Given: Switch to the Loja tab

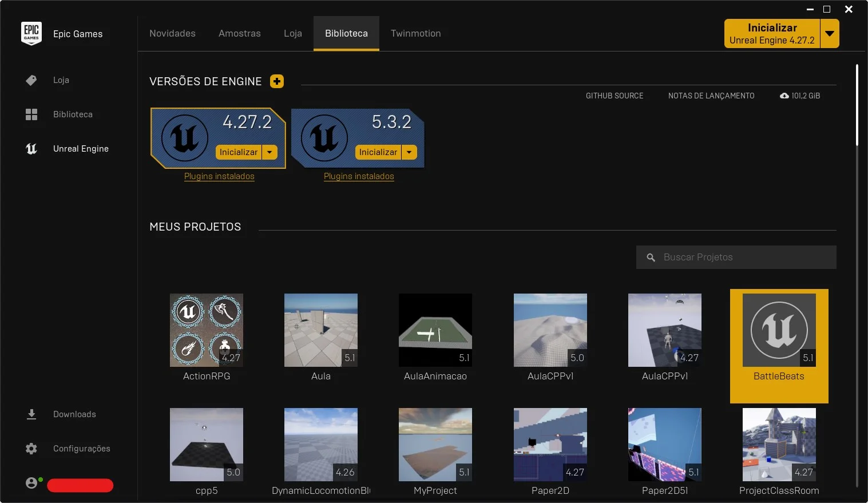Looking at the screenshot, I should [293, 33].
